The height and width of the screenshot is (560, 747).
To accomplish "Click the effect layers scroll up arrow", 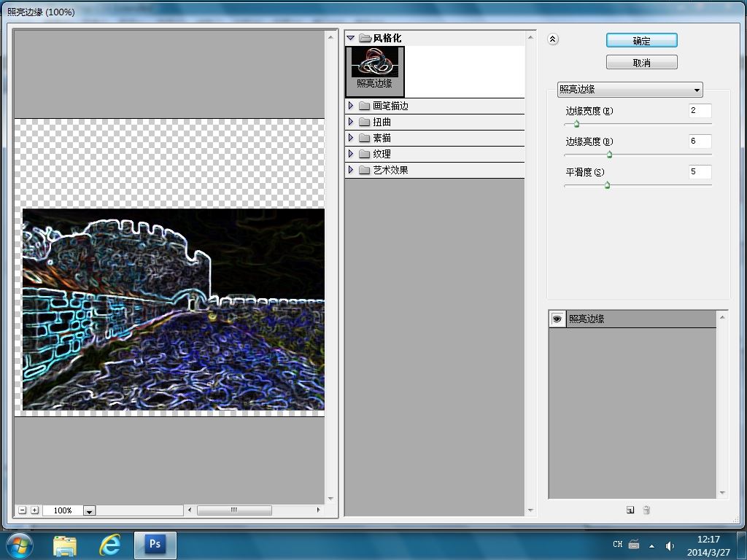I will [x=722, y=316].
